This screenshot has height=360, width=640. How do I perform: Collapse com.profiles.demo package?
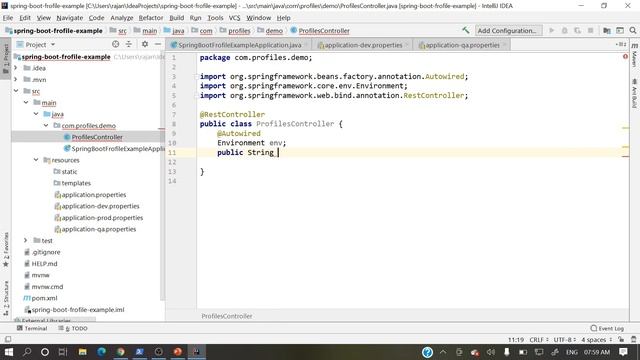coord(46,125)
